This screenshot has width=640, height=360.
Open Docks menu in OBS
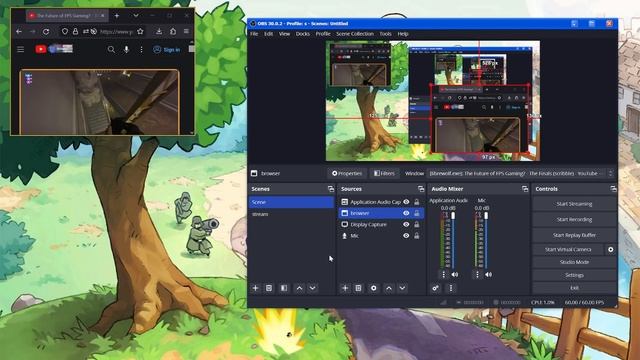coord(303,34)
